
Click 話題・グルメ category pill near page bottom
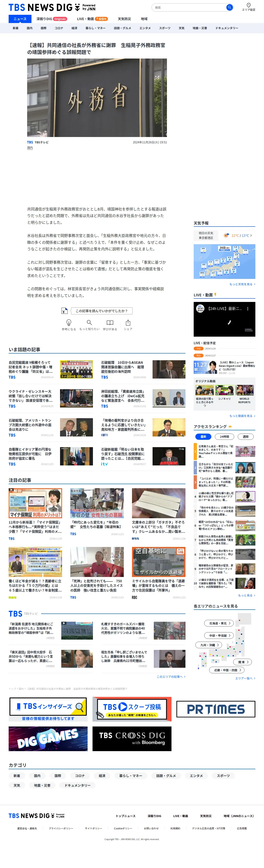point(166,776)
